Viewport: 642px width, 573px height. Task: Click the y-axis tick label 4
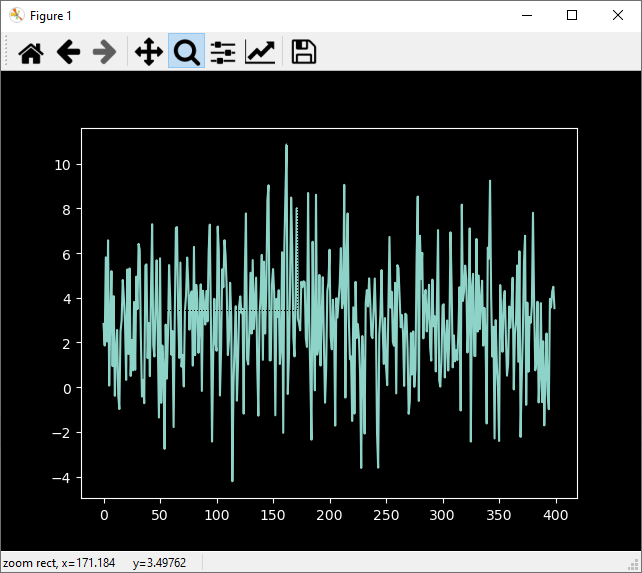(67, 299)
